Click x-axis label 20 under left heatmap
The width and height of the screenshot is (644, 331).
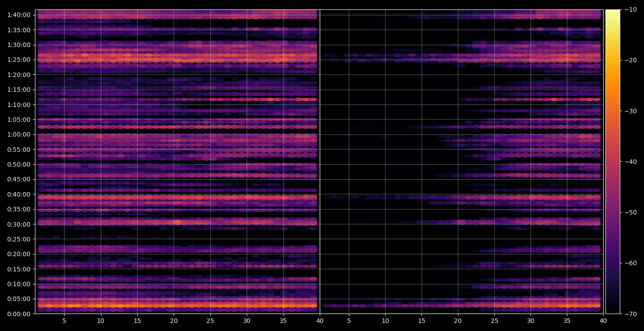coord(174,321)
